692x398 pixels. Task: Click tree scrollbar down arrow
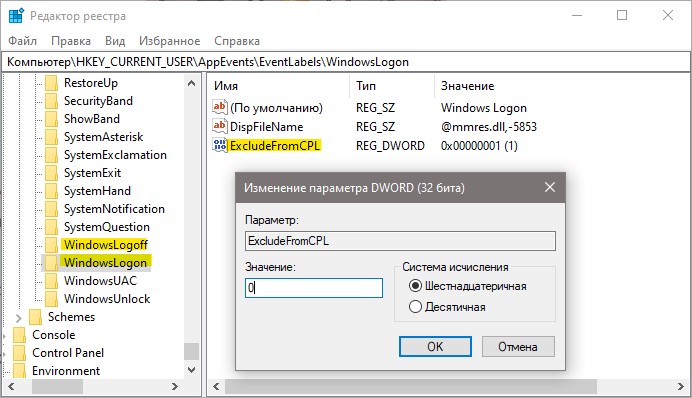(192, 370)
